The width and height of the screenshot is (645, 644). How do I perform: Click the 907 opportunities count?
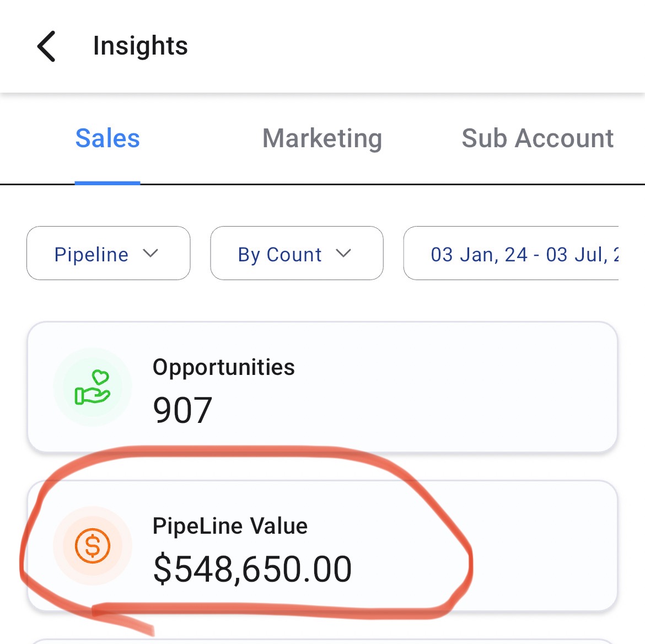coord(182,410)
